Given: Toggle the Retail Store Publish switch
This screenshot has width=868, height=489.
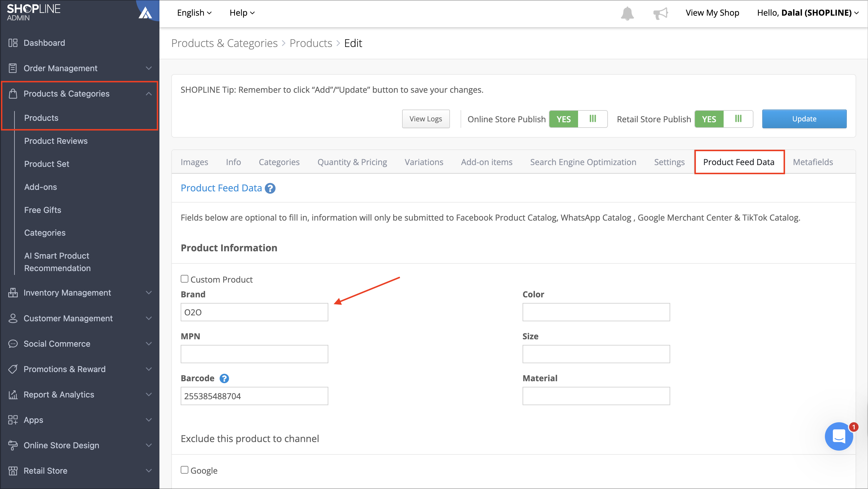Looking at the screenshot, I should 724,119.
